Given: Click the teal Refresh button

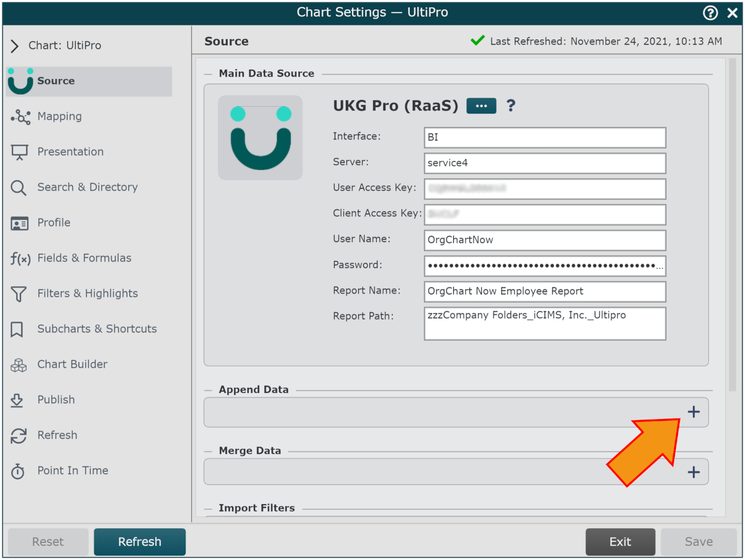Looking at the screenshot, I should pyautogui.click(x=140, y=542).
